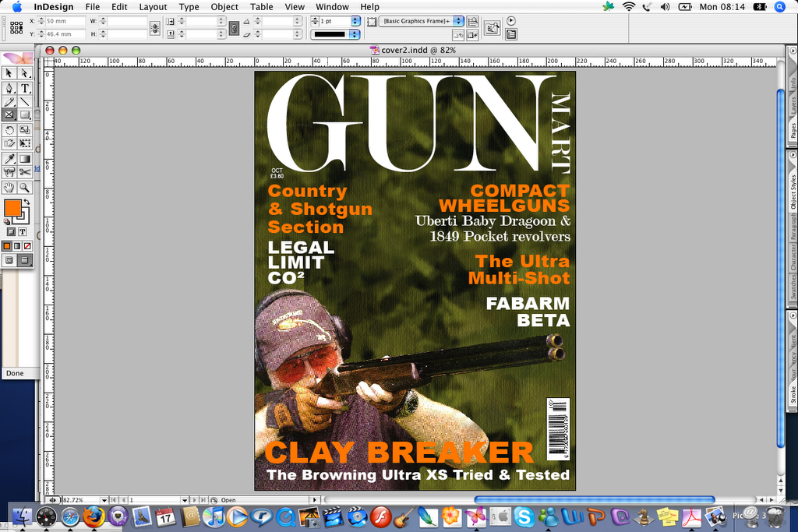Screen dimensions: 798x532
Task: Click the X position field
Action: coord(65,21)
